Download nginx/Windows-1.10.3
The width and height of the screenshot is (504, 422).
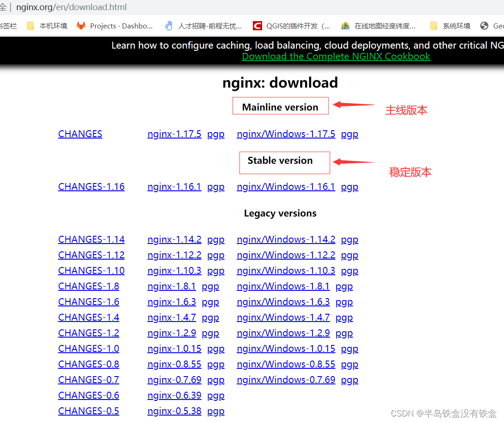(x=286, y=271)
